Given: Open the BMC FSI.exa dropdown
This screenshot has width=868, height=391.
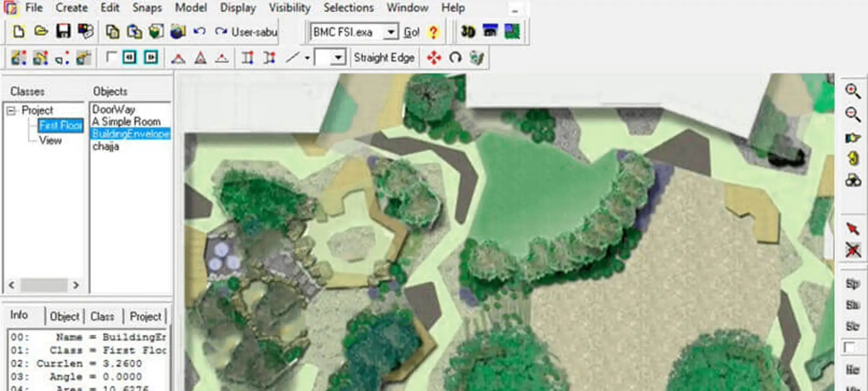Looking at the screenshot, I should (x=391, y=32).
